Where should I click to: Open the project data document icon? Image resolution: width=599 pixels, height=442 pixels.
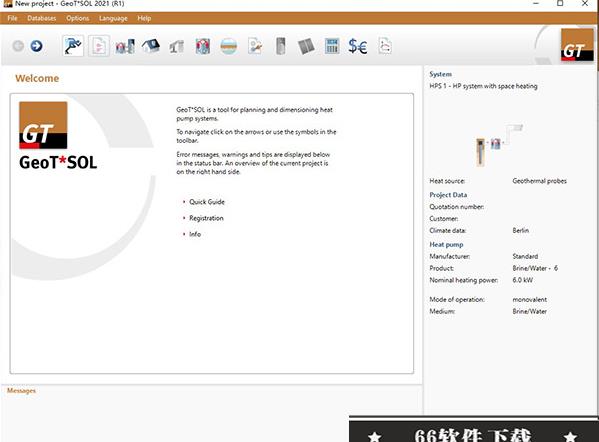(x=99, y=46)
